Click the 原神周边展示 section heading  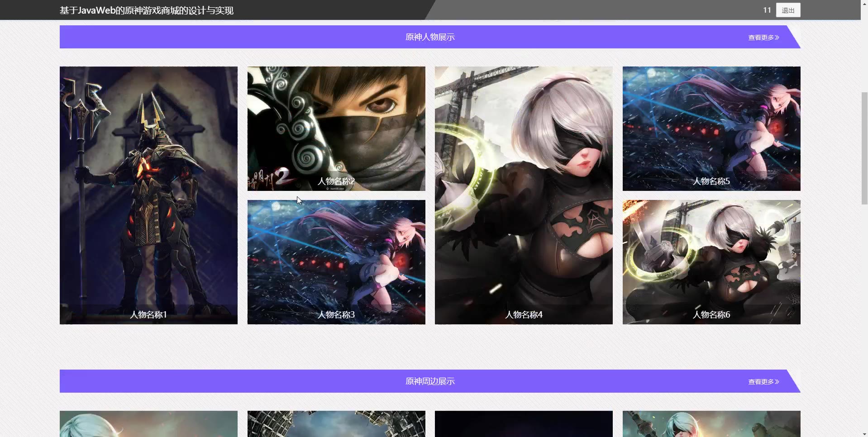coord(430,381)
